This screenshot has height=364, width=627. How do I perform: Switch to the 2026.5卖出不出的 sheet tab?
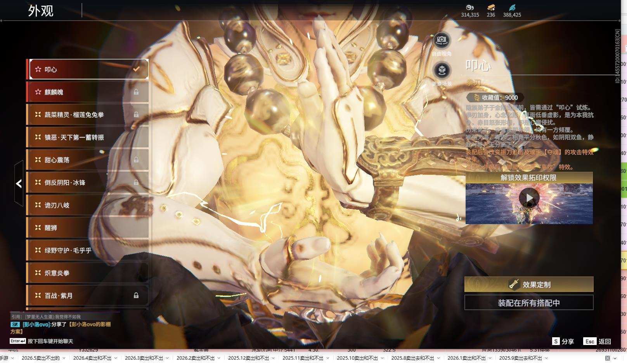[x=41, y=358]
